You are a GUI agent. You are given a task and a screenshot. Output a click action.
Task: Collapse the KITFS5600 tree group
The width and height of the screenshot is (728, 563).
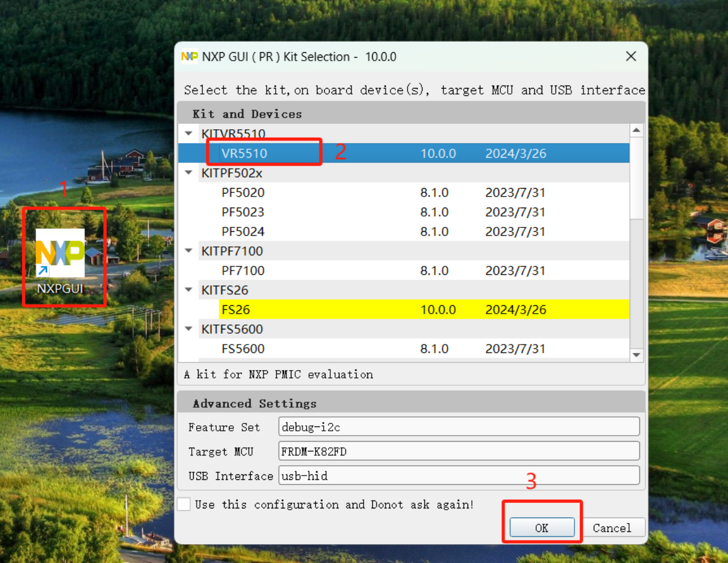point(189,329)
